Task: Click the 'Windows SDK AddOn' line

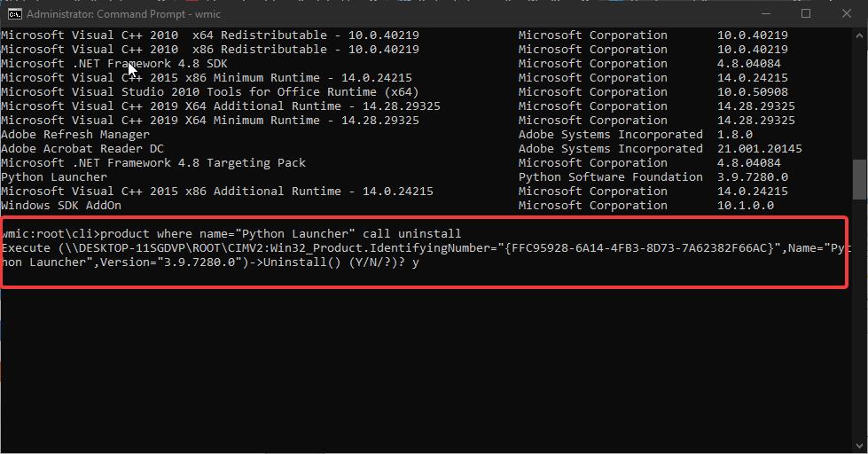Action: (x=61, y=206)
